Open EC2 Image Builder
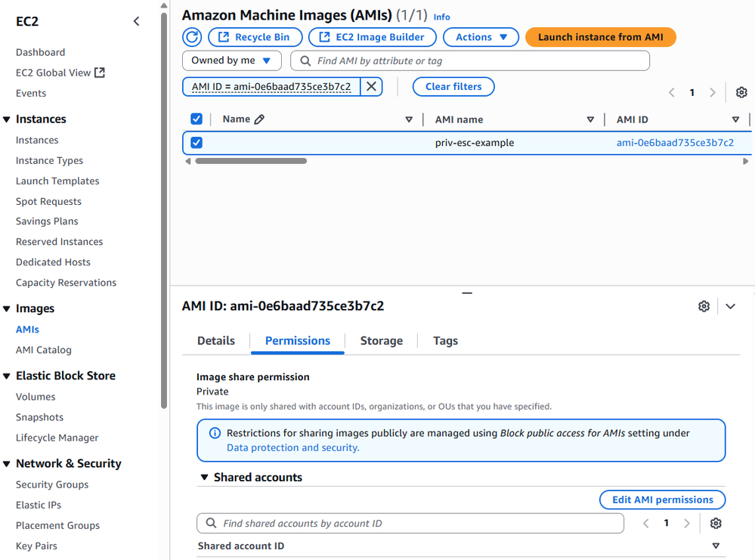755x560 pixels. coord(372,37)
